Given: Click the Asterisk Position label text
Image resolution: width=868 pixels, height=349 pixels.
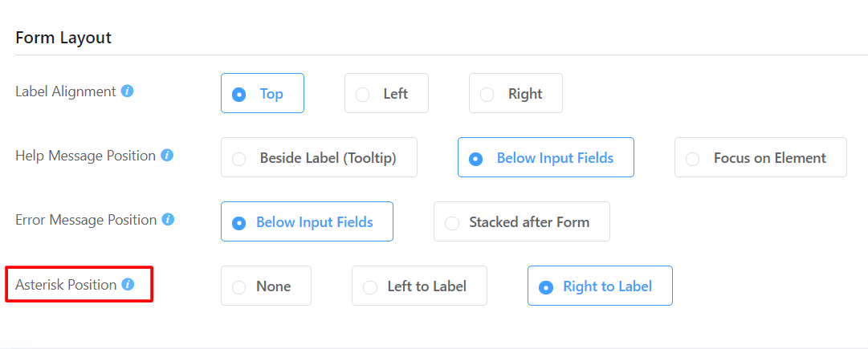Looking at the screenshot, I should [66, 285].
